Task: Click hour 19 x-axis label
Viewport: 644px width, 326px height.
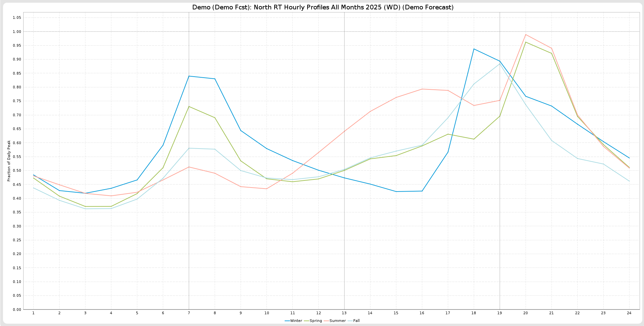Action: click(x=500, y=313)
